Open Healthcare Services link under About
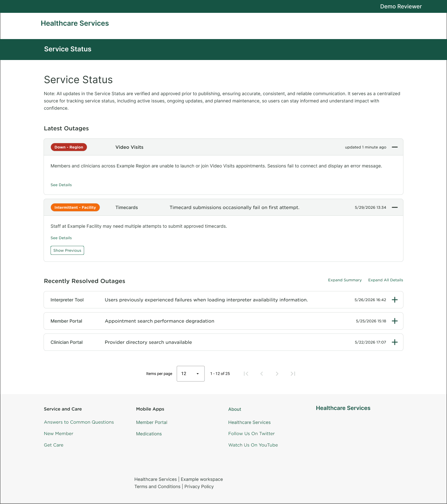447x504 pixels. coord(249,422)
